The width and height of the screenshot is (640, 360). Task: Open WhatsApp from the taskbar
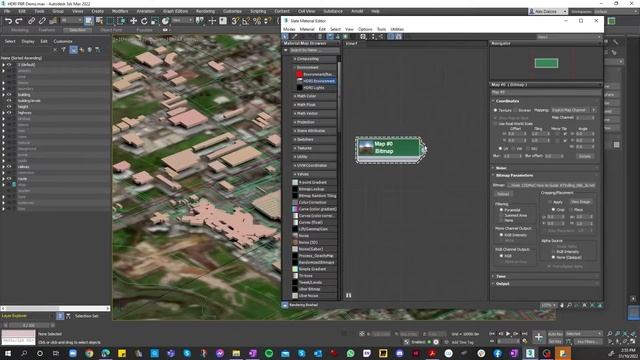pyautogui.click(x=350, y=353)
